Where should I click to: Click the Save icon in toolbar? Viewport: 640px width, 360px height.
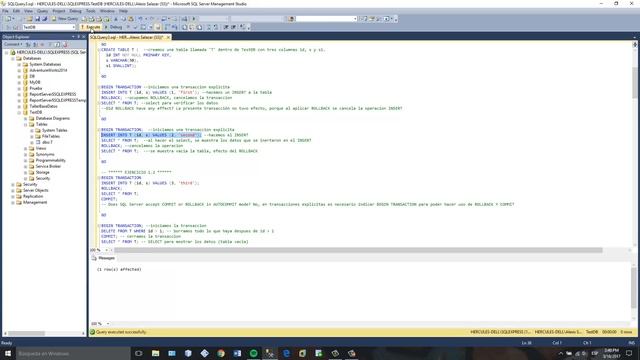click(37, 19)
